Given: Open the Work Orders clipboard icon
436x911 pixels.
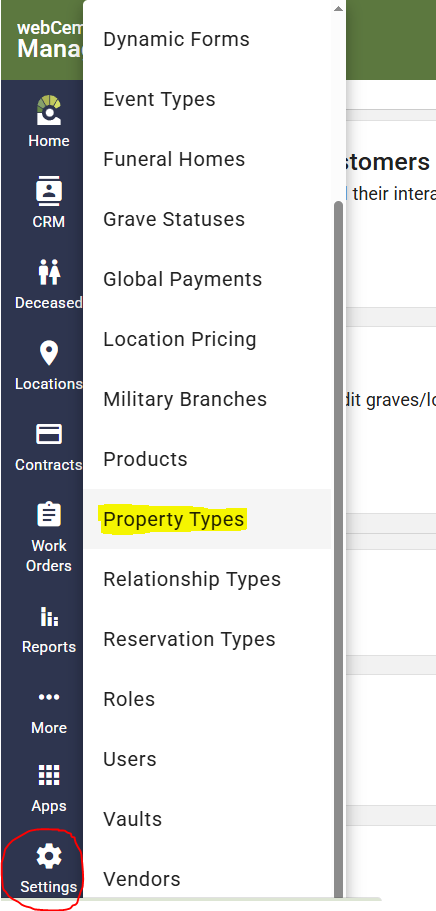Looking at the screenshot, I should coord(49,515).
